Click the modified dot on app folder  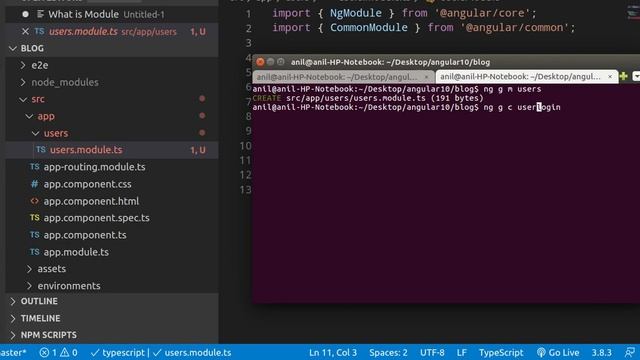click(202, 116)
